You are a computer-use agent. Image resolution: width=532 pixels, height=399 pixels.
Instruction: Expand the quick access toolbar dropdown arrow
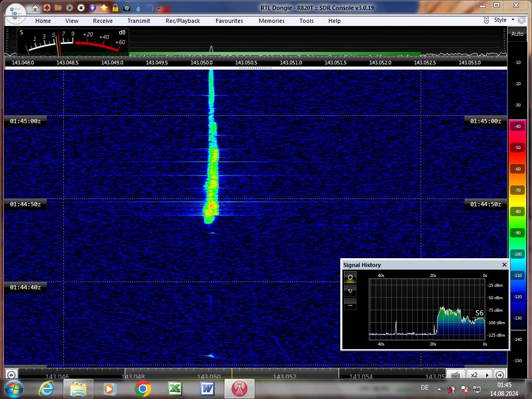click(158, 8)
